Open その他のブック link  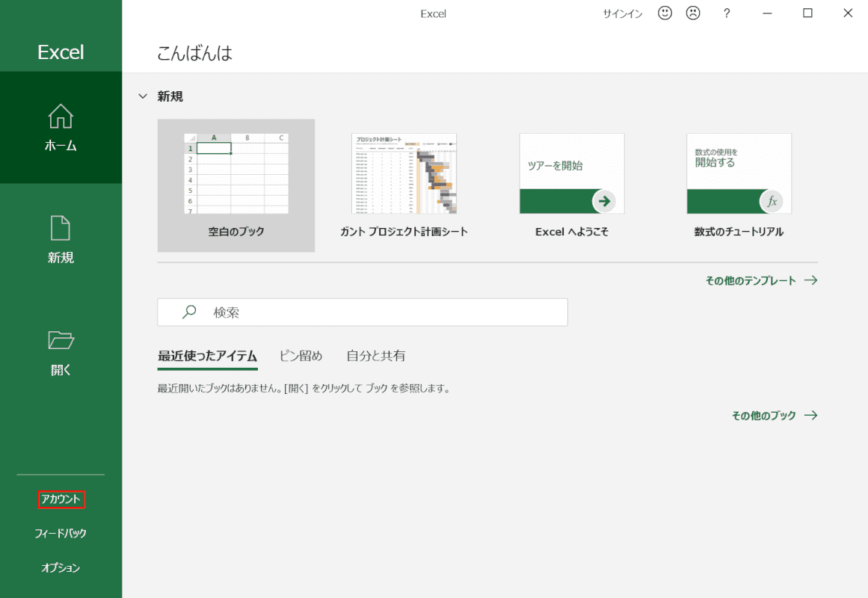(764, 416)
